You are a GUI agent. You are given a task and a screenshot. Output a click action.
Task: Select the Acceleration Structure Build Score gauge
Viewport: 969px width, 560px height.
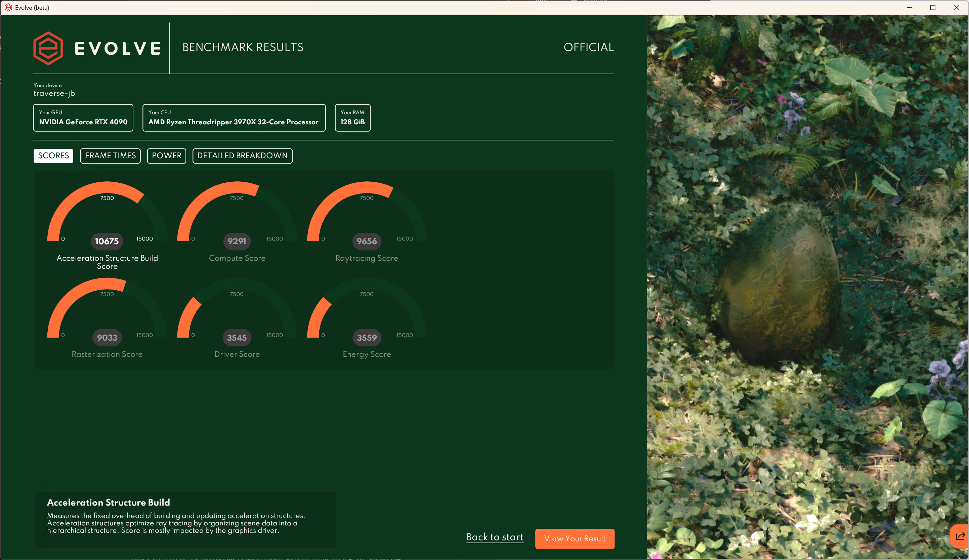coord(107,226)
